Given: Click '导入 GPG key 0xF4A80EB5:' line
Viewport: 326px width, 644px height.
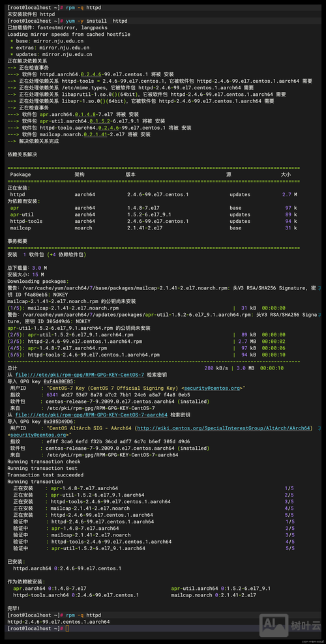Looking at the screenshot, I should pos(42,381).
